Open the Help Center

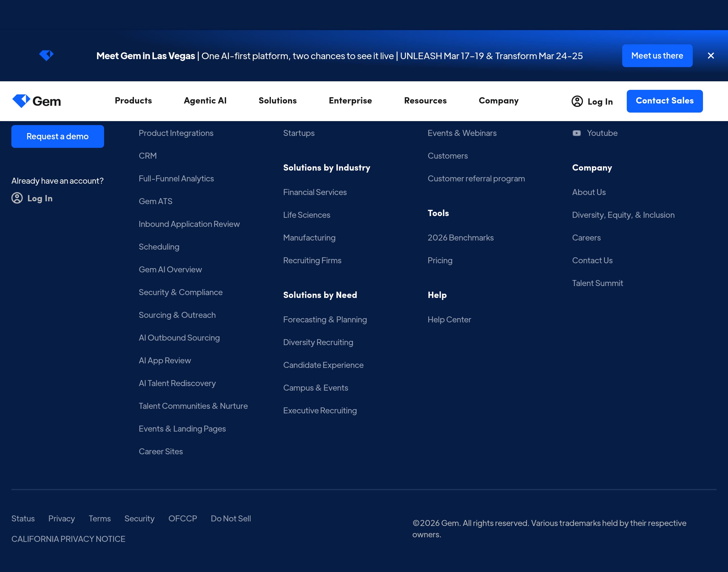click(x=449, y=320)
